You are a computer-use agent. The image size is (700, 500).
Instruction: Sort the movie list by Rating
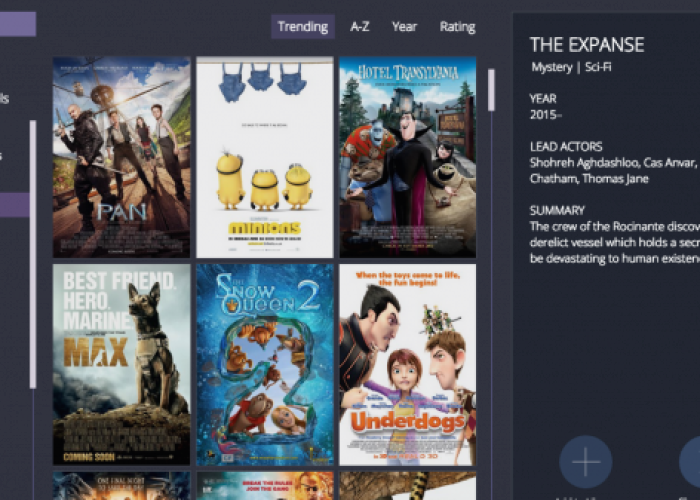[x=458, y=27]
